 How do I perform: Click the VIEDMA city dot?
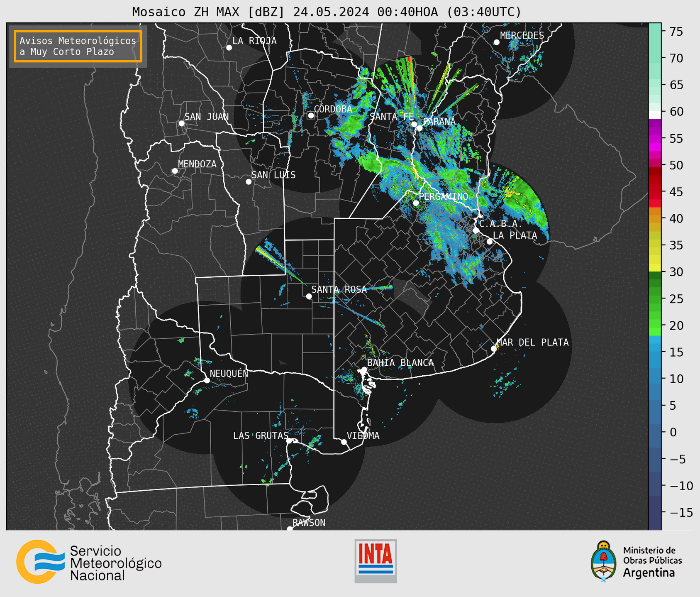344,442
